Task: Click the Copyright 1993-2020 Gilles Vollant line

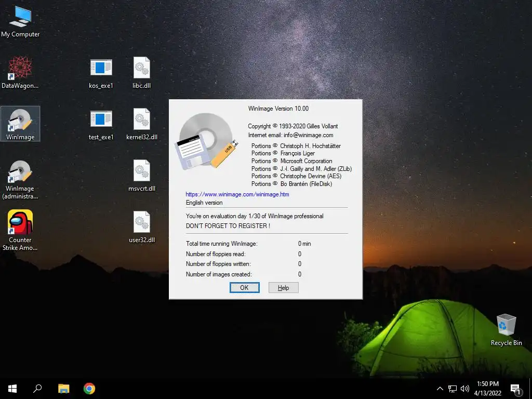Action: [293, 126]
